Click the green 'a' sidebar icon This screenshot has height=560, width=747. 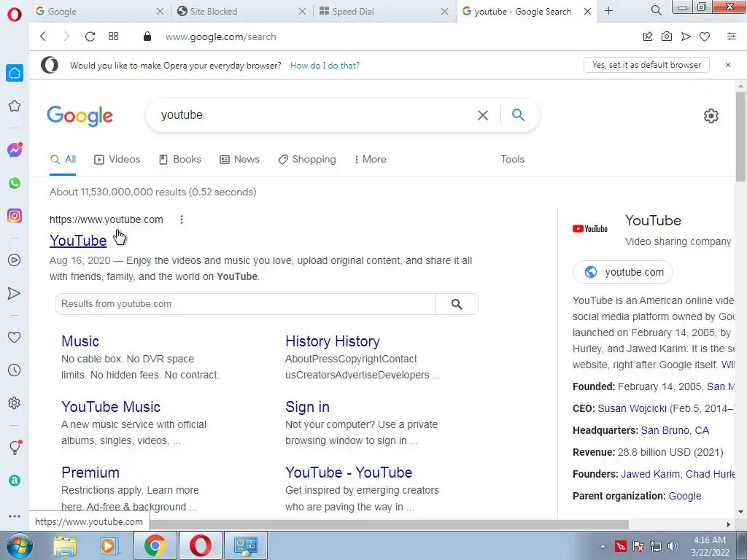[x=15, y=481]
